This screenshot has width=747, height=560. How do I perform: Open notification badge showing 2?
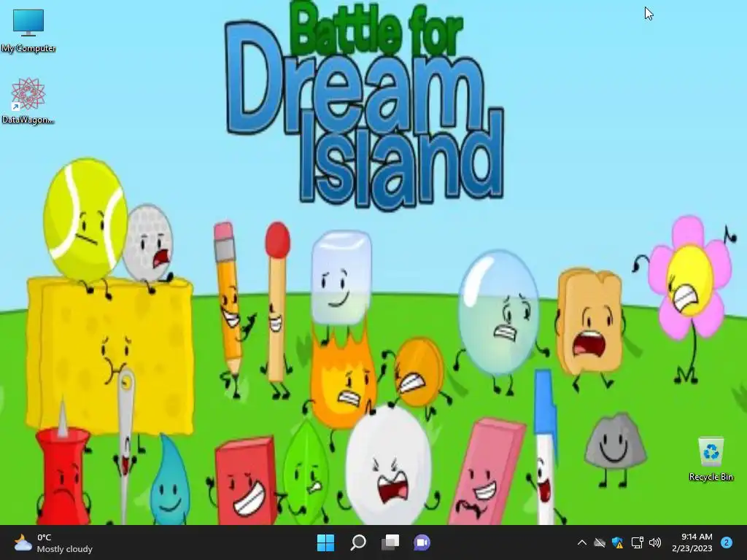[x=727, y=542]
